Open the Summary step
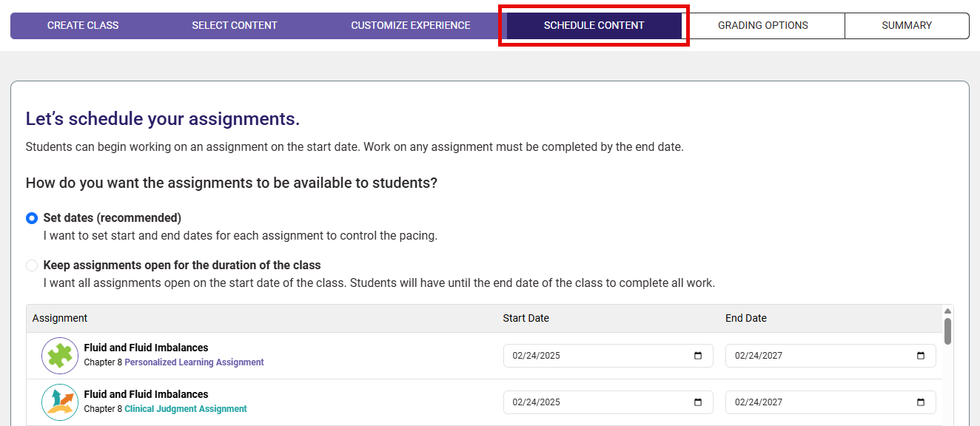Viewport: 980px width, 426px height. [x=907, y=25]
